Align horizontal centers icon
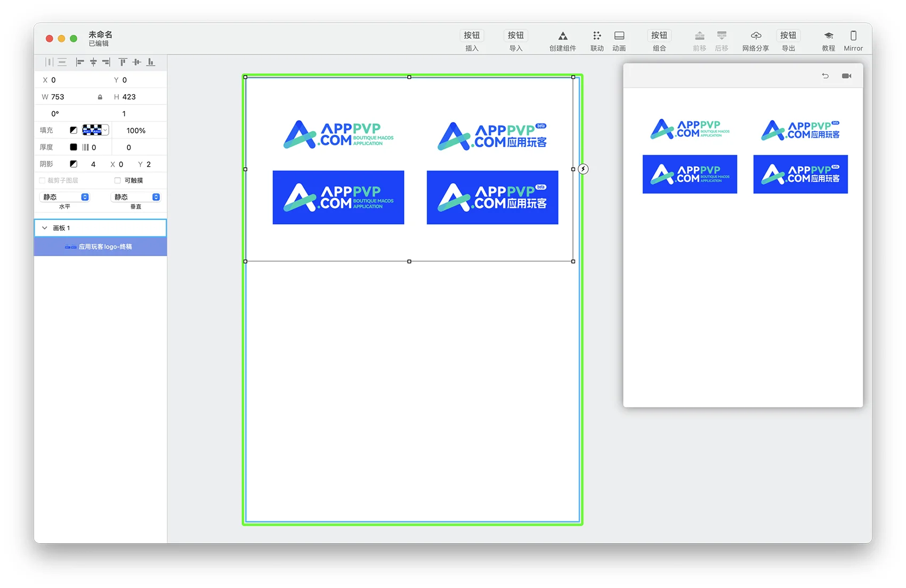The image size is (906, 588). point(93,62)
